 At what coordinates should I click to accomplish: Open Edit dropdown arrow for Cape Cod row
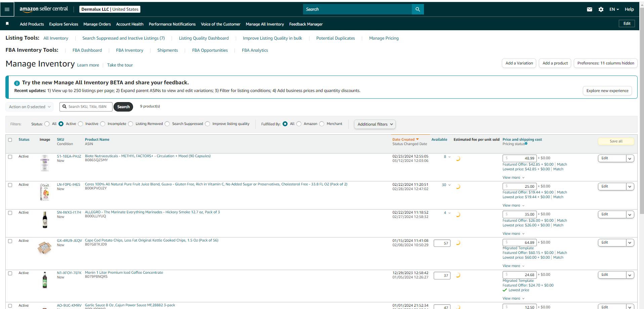[x=630, y=243]
